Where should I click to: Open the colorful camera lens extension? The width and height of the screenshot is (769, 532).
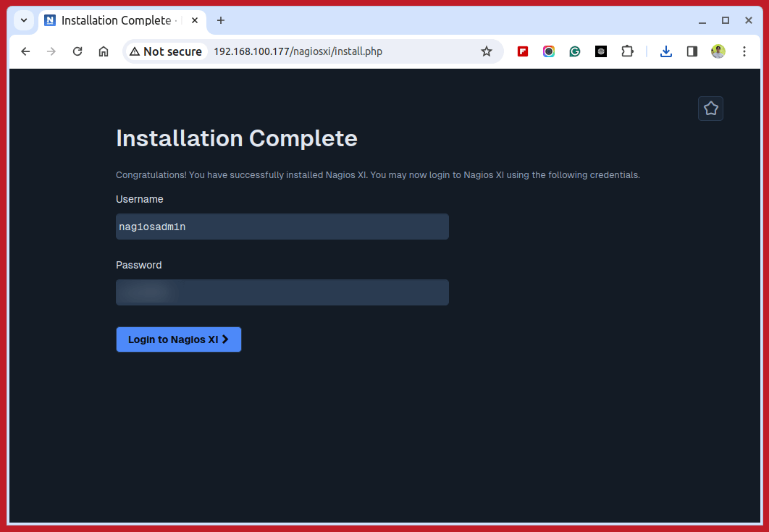pyautogui.click(x=549, y=51)
